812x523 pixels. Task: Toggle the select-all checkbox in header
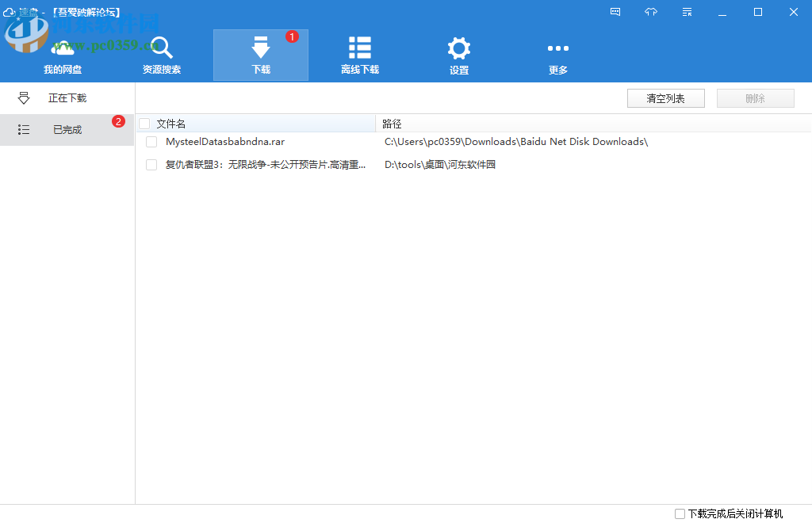pos(144,124)
